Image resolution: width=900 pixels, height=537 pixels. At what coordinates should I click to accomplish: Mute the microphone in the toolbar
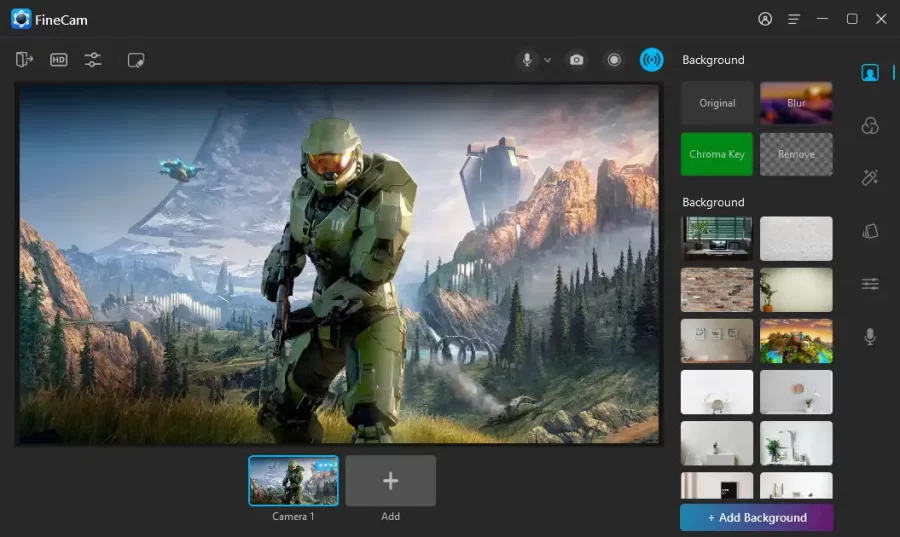click(527, 60)
